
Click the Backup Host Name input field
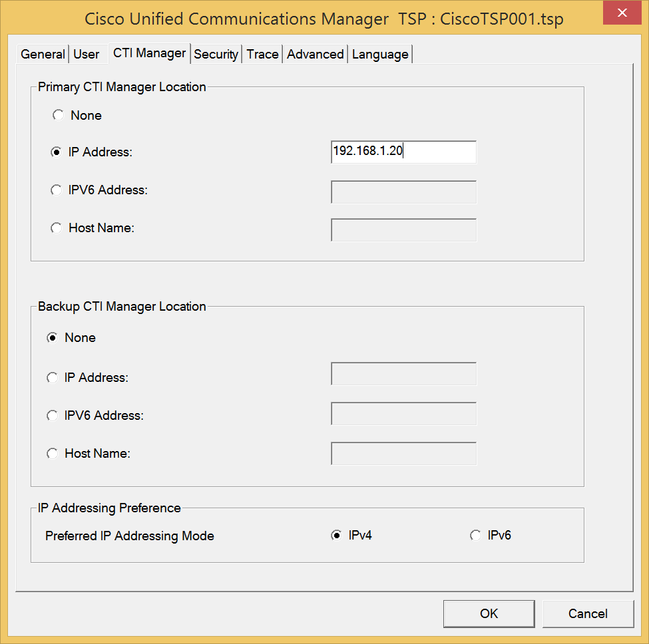click(x=403, y=454)
